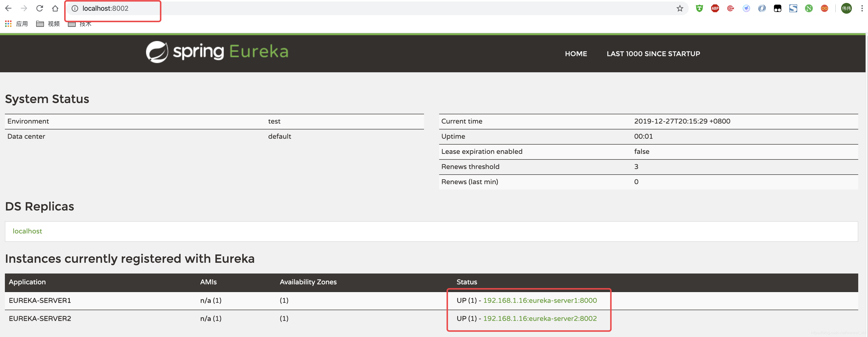The width and height of the screenshot is (868, 337).
Task: Open the green N download extension
Action: point(809,8)
